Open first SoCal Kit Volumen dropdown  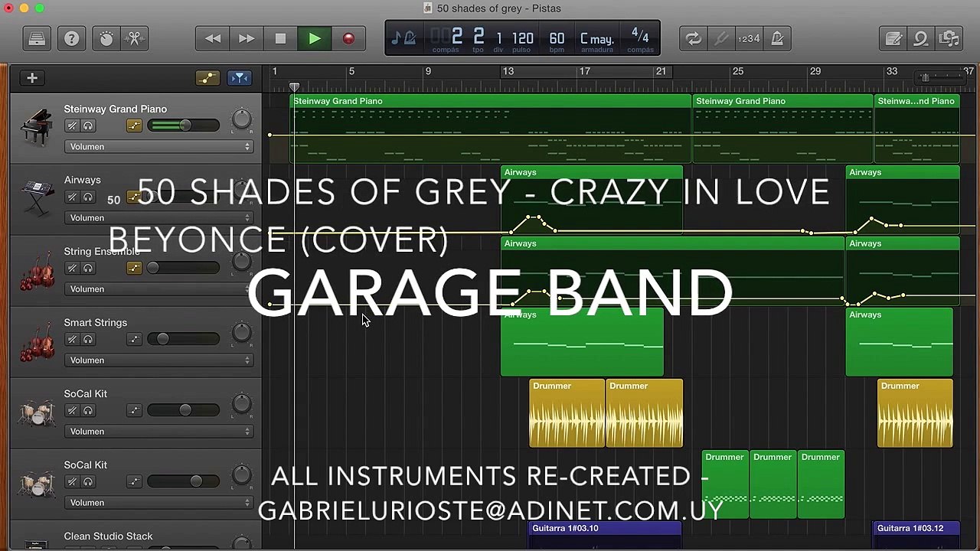click(159, 431)
